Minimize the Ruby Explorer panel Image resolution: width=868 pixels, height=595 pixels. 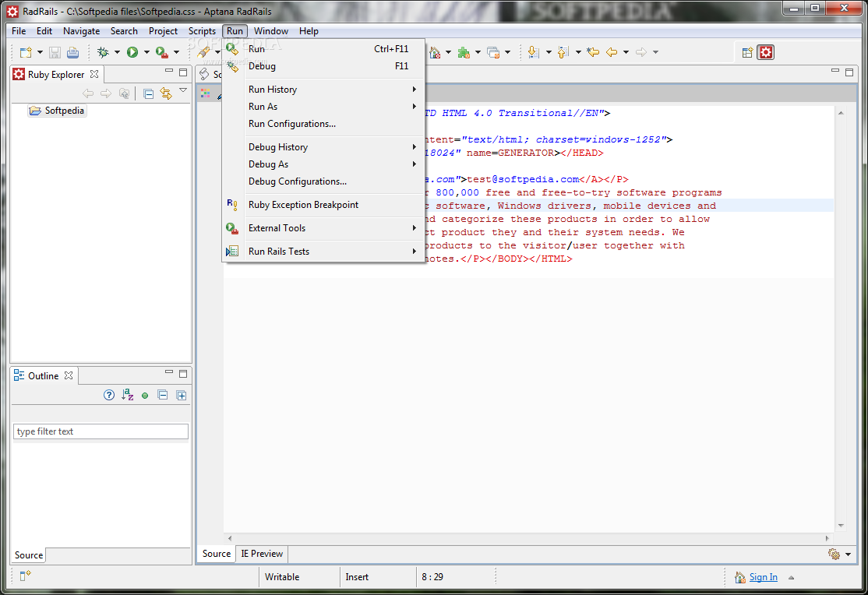[169, 72]
